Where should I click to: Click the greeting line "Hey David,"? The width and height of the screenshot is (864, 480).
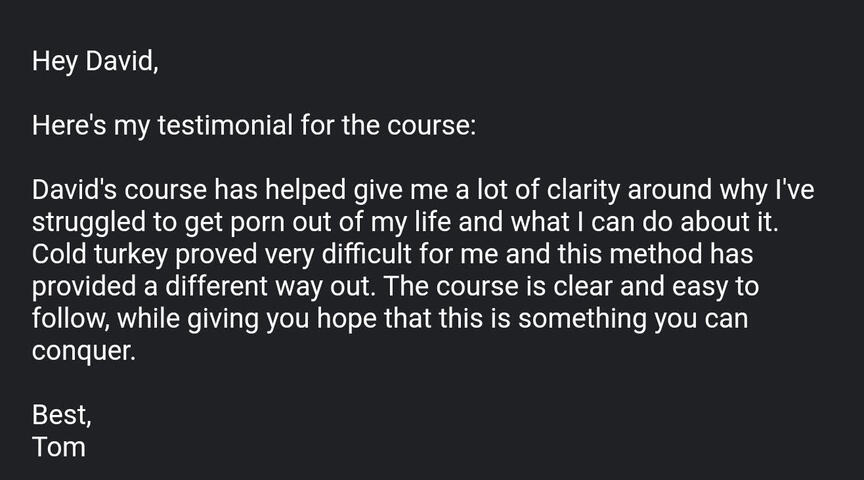pyautogui.click(x=95, y=62)
